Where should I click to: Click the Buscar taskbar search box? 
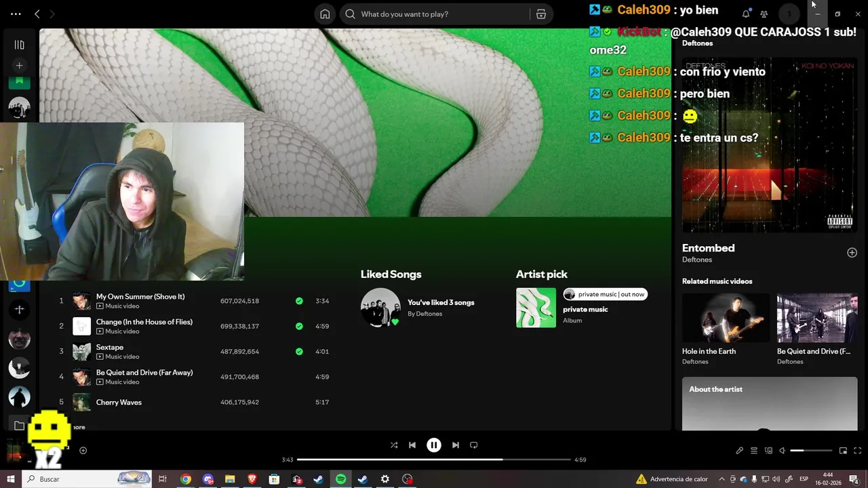(x=87, y=479)
